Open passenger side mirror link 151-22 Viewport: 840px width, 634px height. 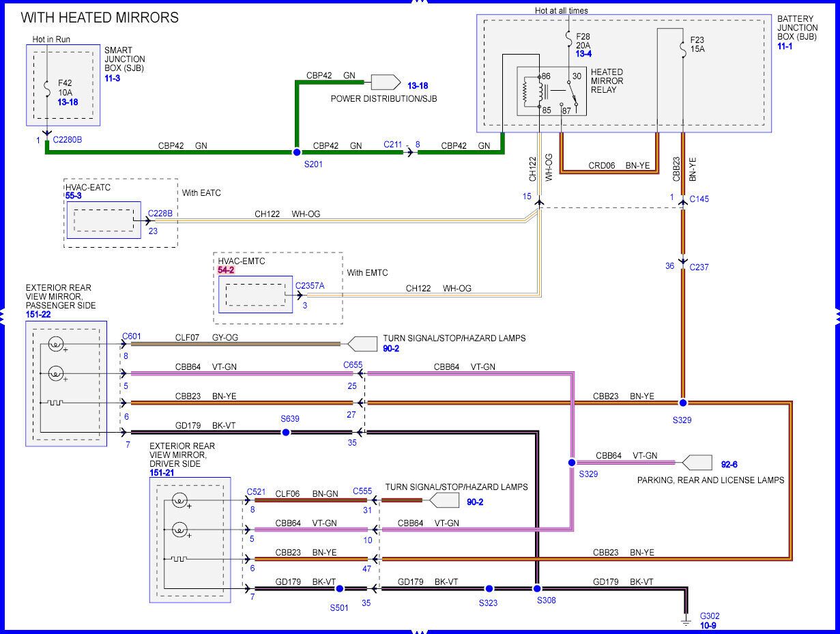(40, 314)
